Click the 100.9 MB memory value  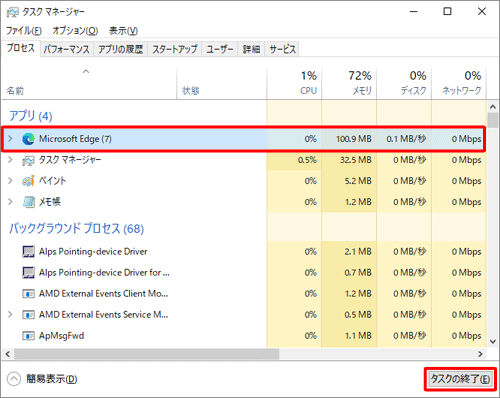[354, 139]
